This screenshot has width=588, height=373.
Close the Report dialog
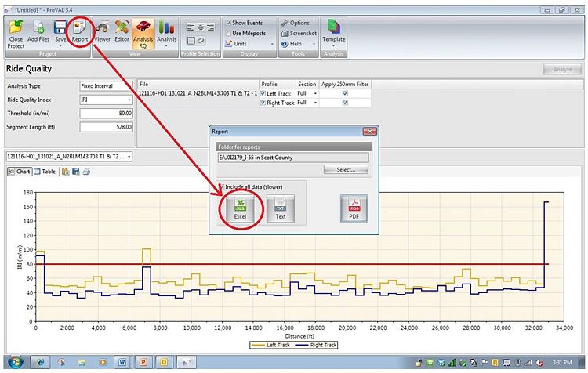pos(369,132)
